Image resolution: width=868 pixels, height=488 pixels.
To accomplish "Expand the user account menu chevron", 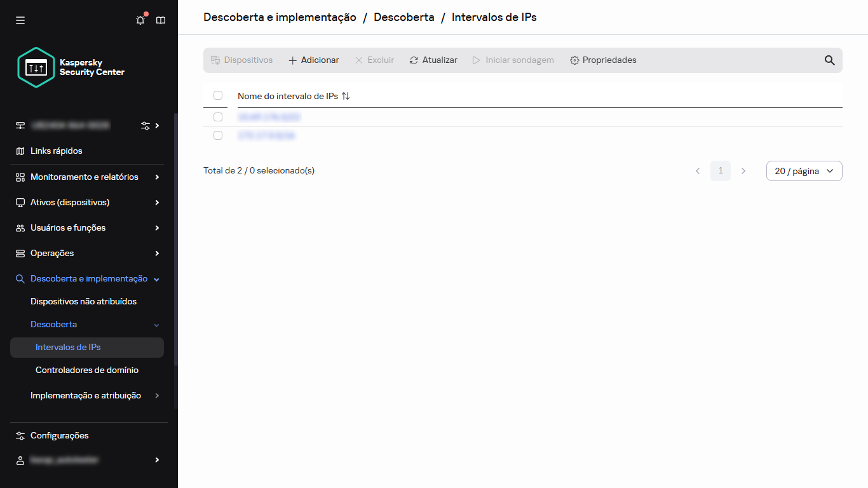I will pyautogui.click(x=157, y=460).
